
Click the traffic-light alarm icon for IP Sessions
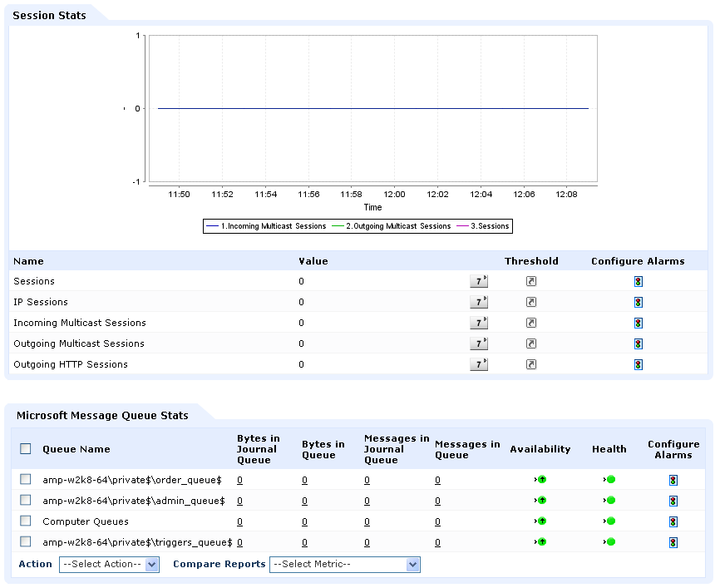tap(637, 302)
